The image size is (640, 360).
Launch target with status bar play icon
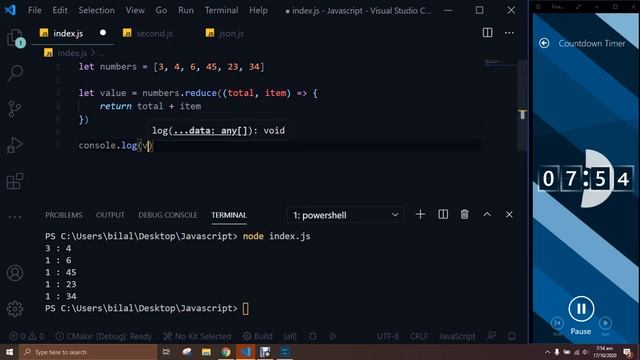333,336
